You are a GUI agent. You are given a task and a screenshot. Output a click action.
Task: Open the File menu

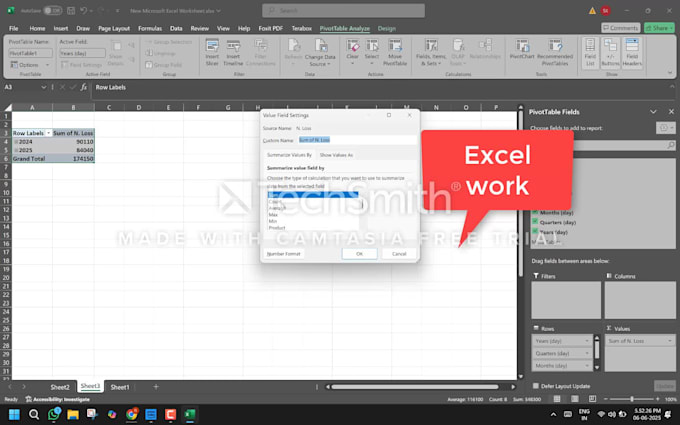point(13,28)
